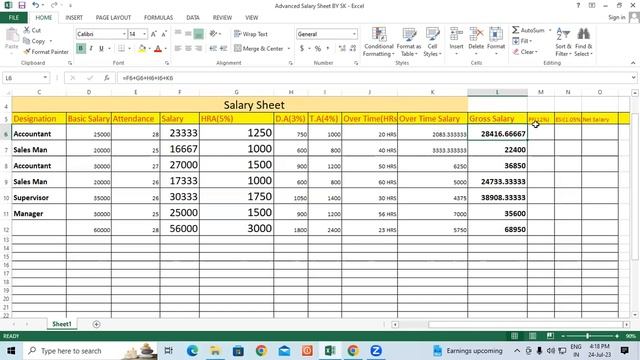640x360 pixels.
Task: Select column L header
Action: pyautogui.click(x=497, y=92)
